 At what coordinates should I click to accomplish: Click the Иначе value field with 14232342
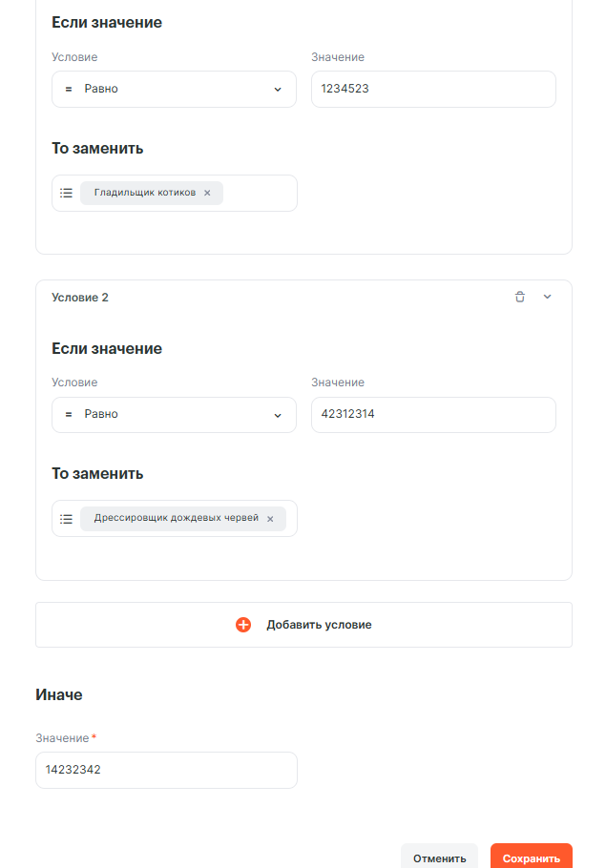[166, 770]
